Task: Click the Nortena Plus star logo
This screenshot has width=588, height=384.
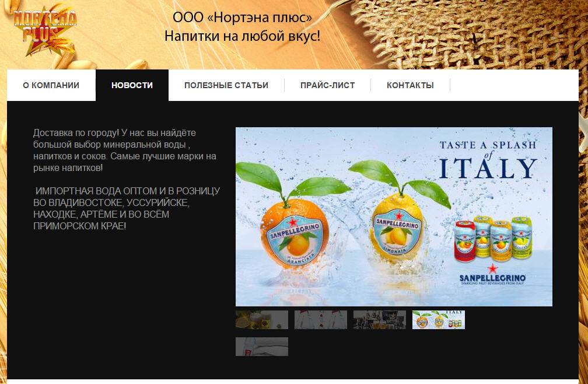Action: pyautogui.click(x=45, y=31)
